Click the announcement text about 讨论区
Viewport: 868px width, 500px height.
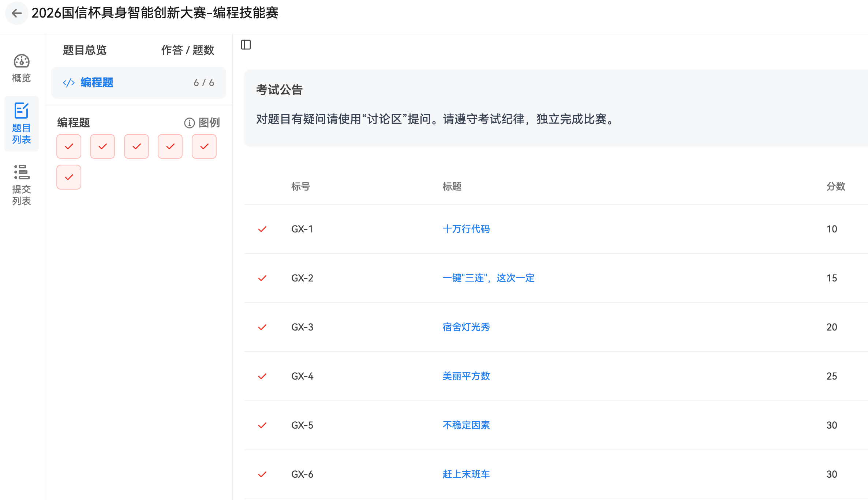[435, 119]
